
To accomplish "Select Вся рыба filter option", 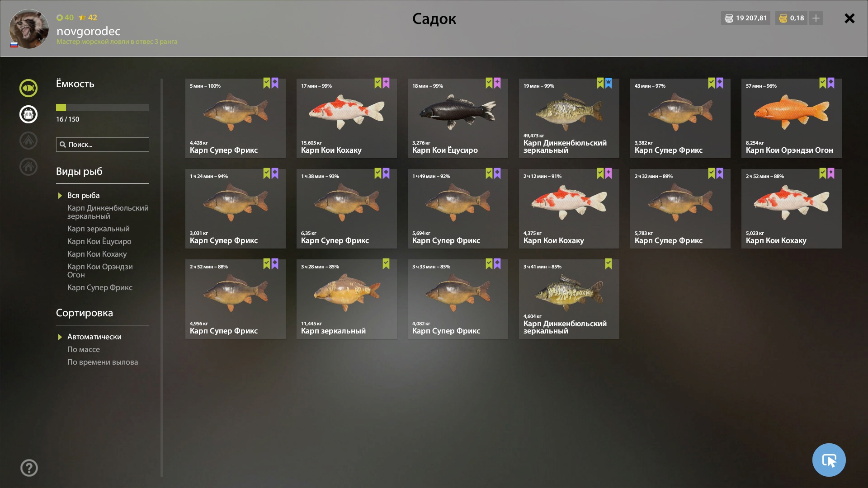I will coord(84,195).
